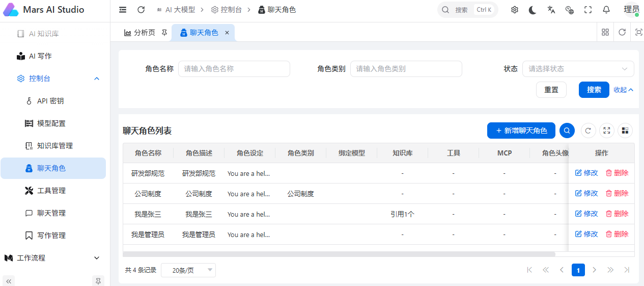This screenshot has height=286, width=644.
Task: Open column settings grid icon
Action: 625,131
